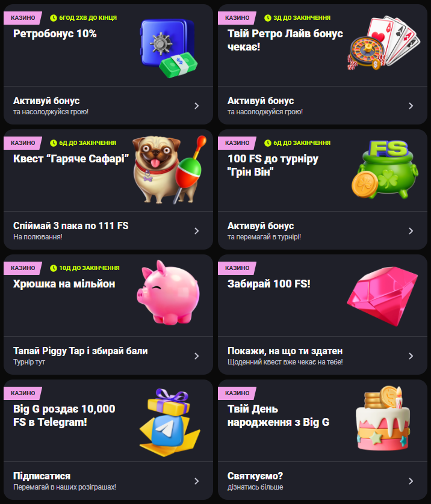Click the green FS pot icon

(385, 170)
